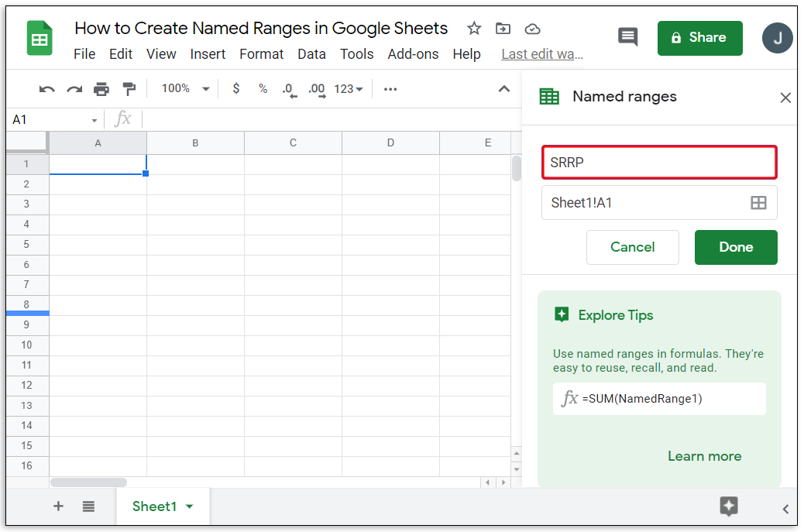The width and height of the screenshot is (804, 532).
Task: Open the comment history icon
Action: (x=627, y=37)
